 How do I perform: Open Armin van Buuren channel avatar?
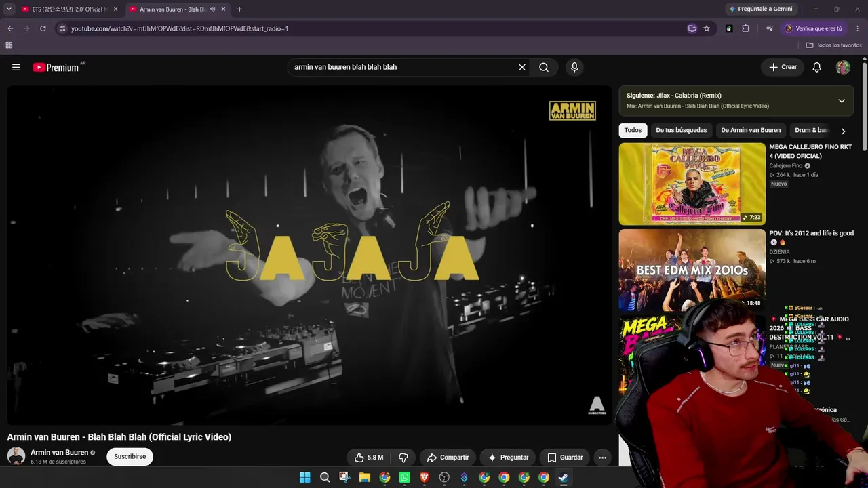[16, 456]
